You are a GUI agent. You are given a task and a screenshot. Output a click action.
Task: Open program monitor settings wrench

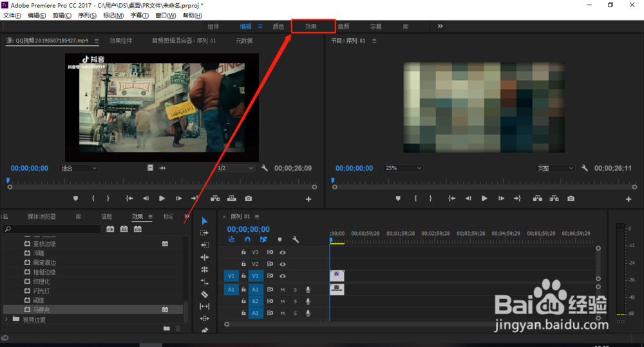tap(585, 168)
